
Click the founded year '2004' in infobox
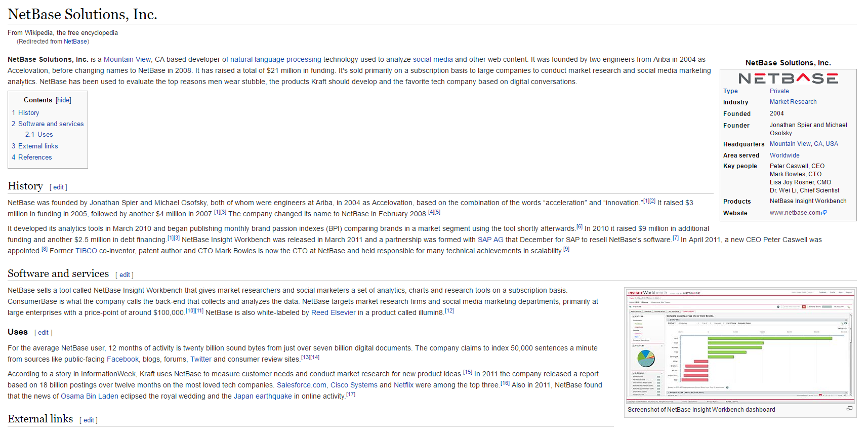tap(777, 113)
